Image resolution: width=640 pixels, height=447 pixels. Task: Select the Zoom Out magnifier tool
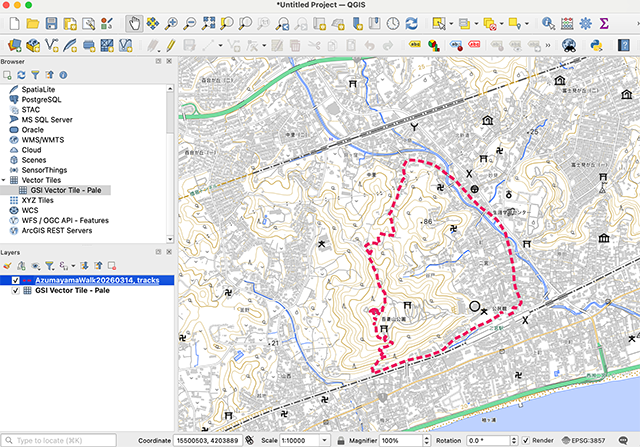pyautogui.click(x=189, y=23)
